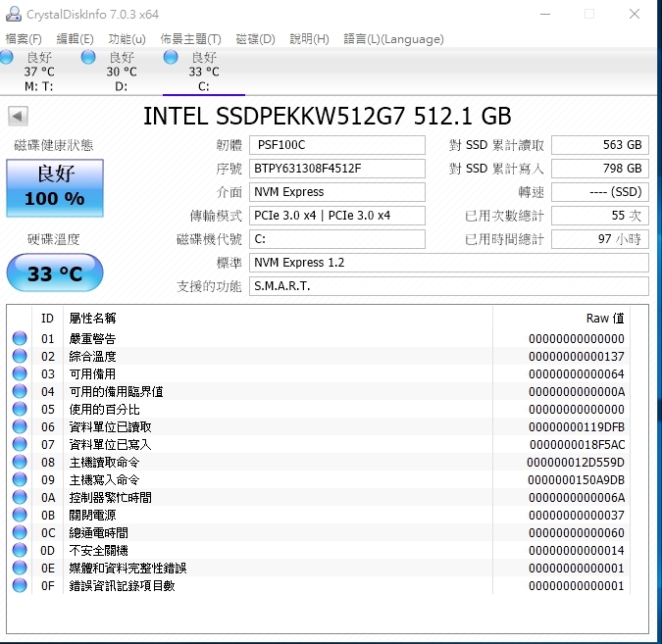
Task: Select the 總通電時間 attribute name
Action: pos(98,533)
